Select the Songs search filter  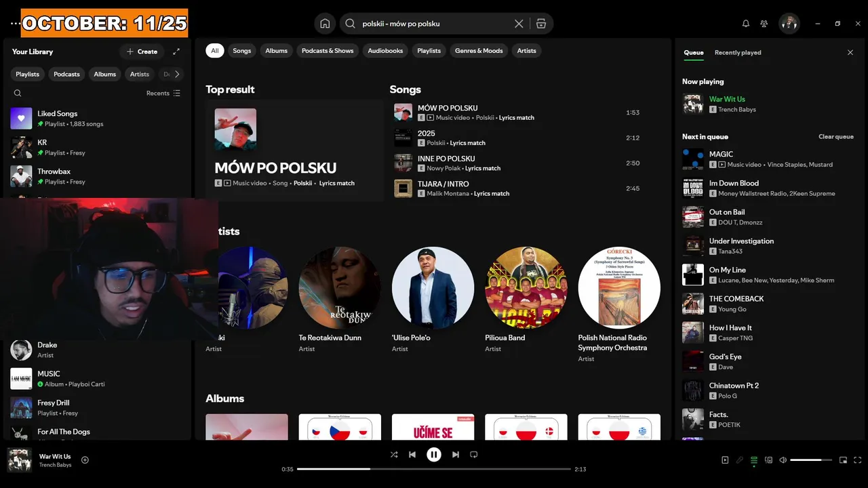point(242,51)
